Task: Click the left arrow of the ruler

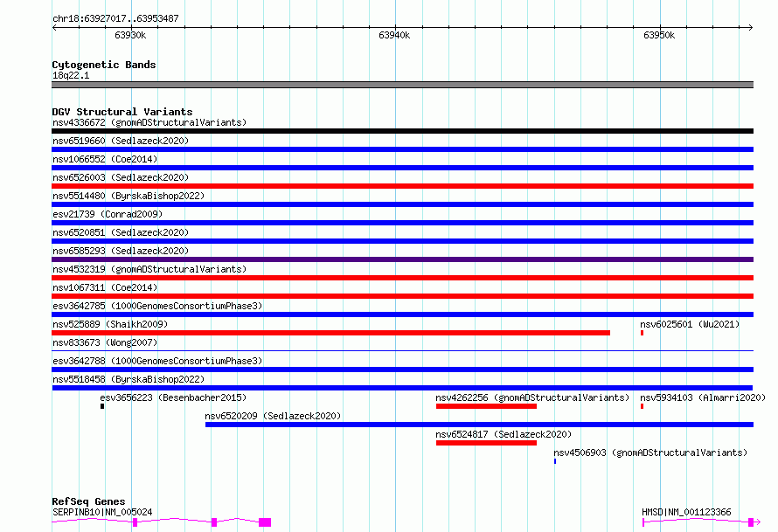Action: tap(54, 27)
